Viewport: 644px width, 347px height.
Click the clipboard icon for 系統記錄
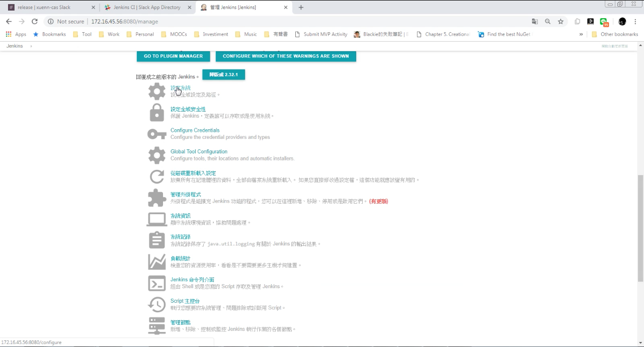tap(156, 240)
